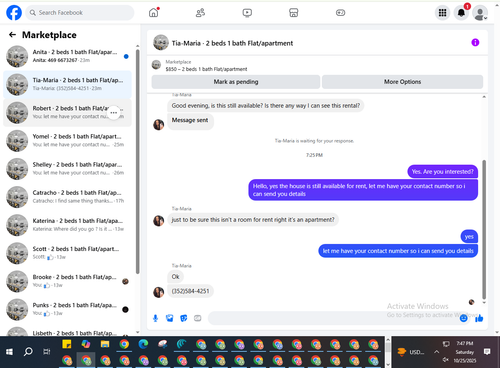Open the account profile menu

tap(480, 13)
